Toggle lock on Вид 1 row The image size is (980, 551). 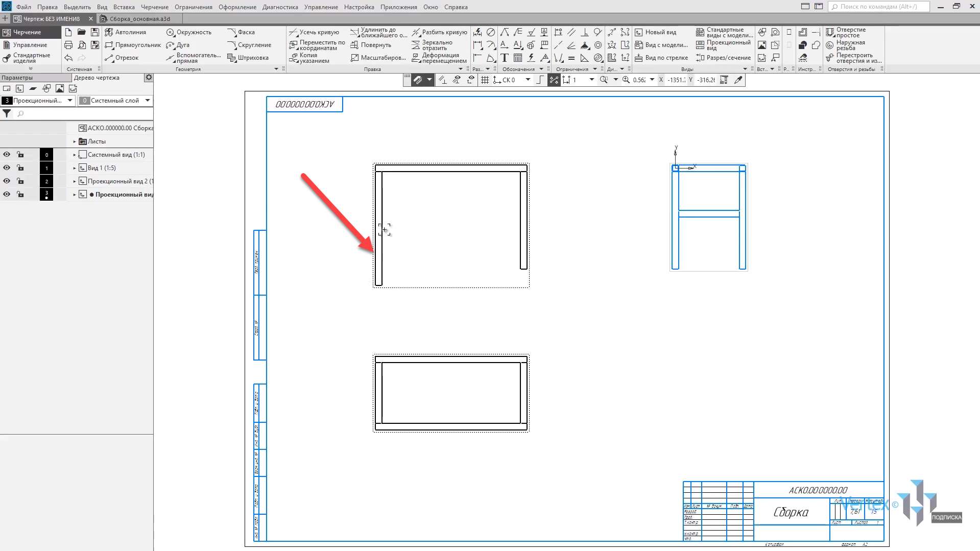pyautogui.click(x=20, y=168)
